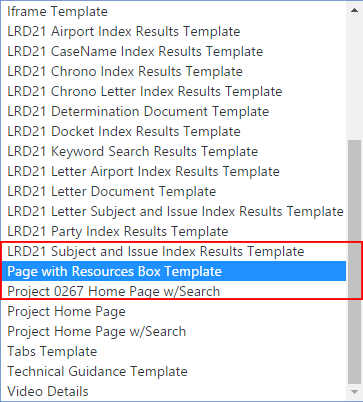Choose LRD21 Airport Index Results Template

173,31
